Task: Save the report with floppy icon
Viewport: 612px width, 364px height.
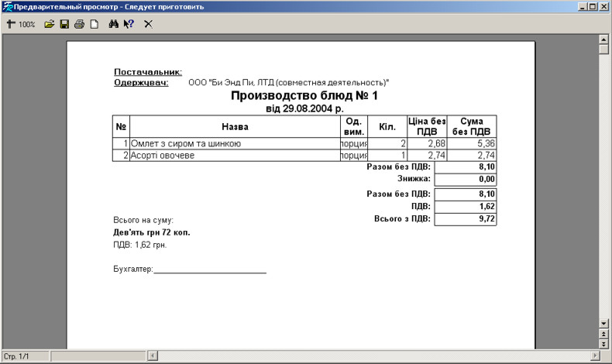Action: (64, 24)
